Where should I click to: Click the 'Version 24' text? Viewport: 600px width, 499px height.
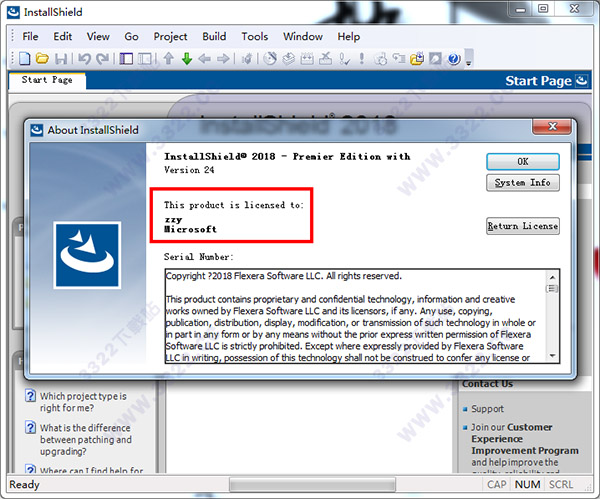(189, 170)
